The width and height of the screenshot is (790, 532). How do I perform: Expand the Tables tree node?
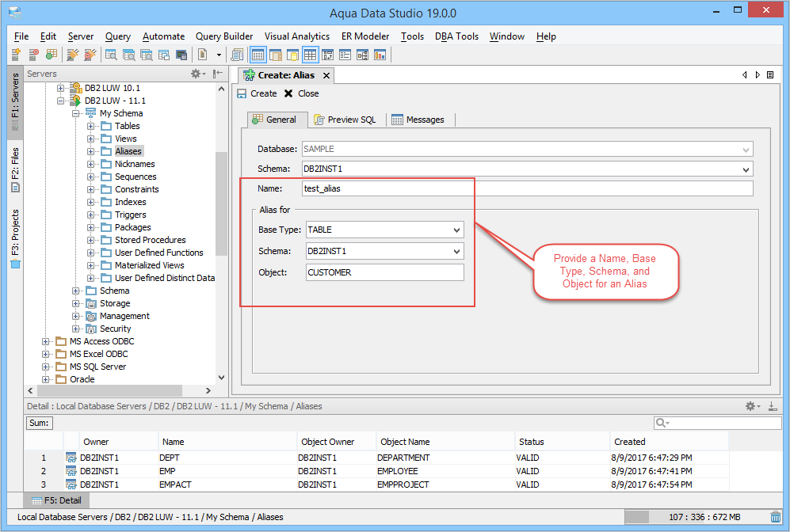point(90,126)
